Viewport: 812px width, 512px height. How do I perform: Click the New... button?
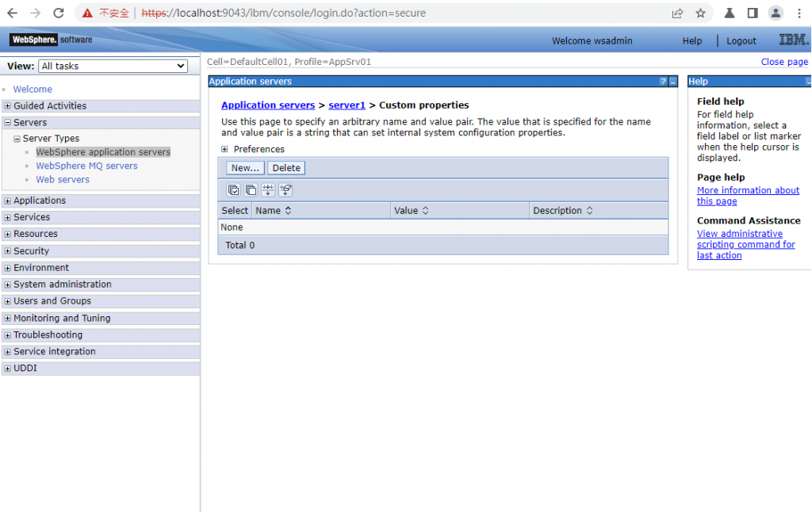(x=245, y=168)
